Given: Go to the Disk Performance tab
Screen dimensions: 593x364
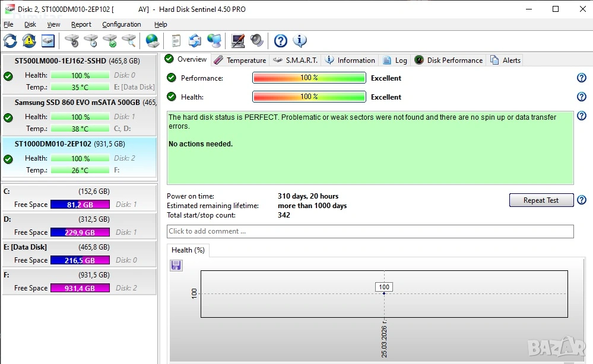Looking at the screenshot, I should point(449,60).
